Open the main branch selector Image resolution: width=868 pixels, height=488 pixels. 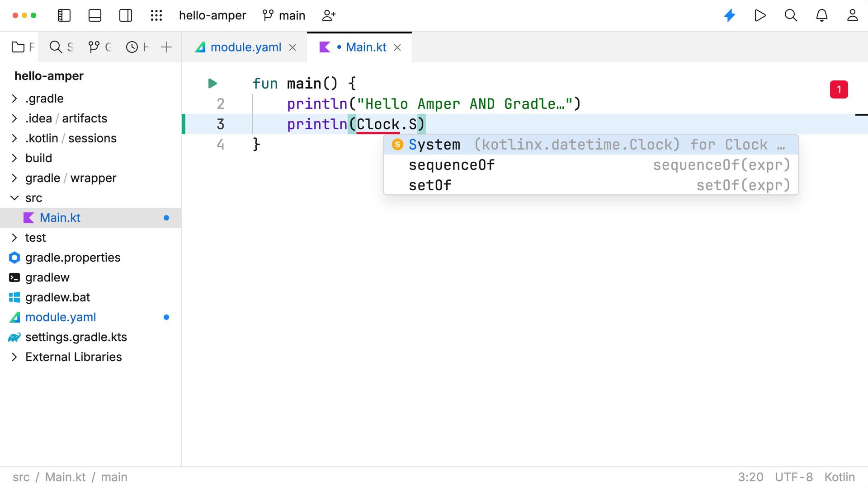click(284, 15)
